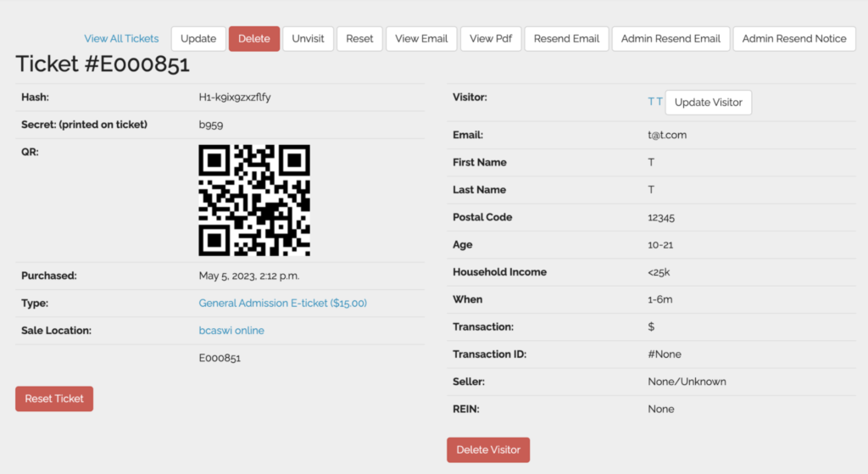
Task: Open the View All Tickets link
Action: coord(121,38)
